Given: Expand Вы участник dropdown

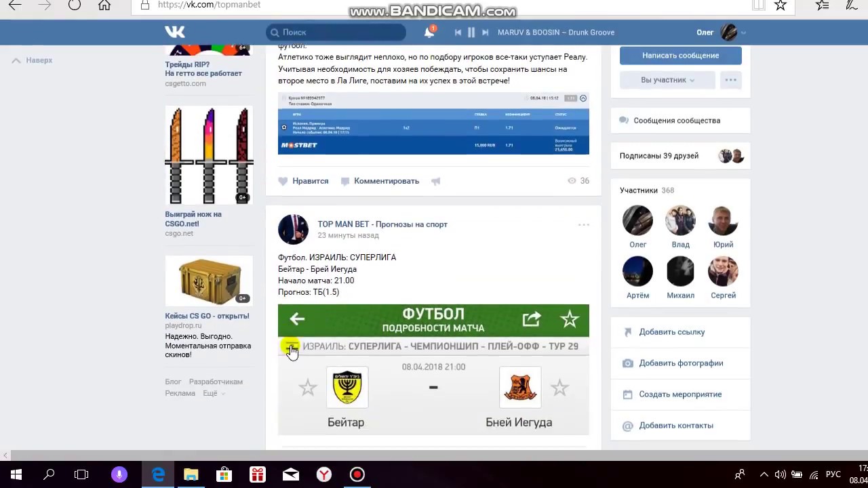Looking at the screenshot, I should (667, 80).
